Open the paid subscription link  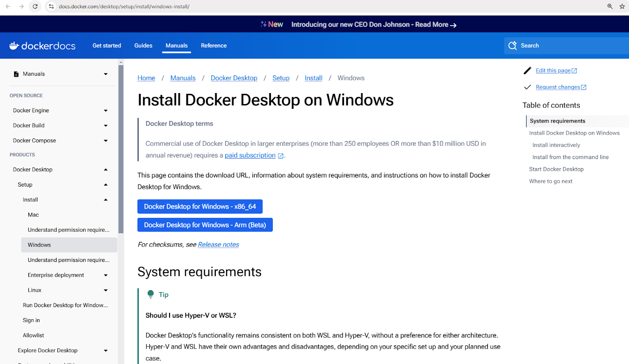click(x=250, y=155)
